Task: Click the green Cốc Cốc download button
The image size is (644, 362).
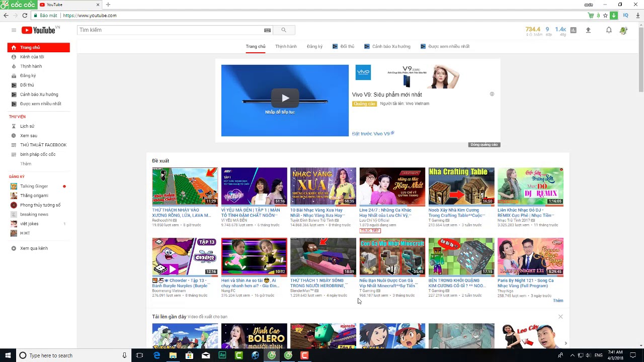Action: coord(614,16)
